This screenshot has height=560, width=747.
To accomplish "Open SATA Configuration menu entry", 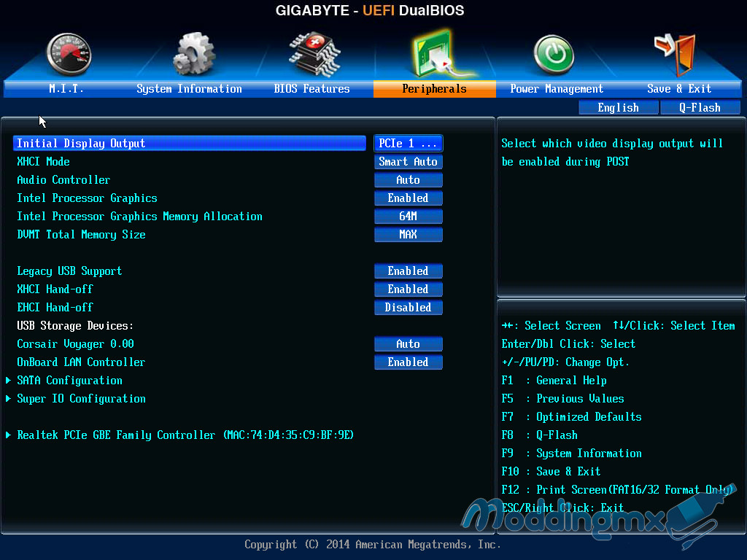I will tap(69, 381).
